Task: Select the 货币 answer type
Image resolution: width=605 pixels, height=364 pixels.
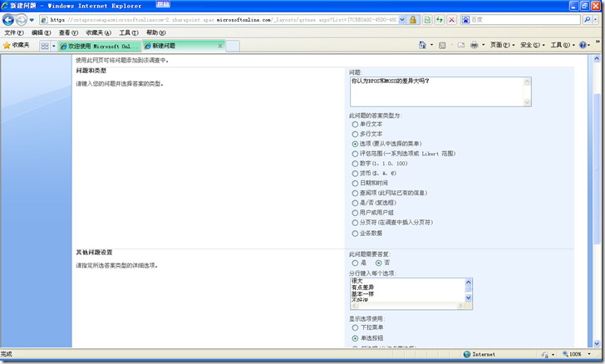Action: 355,174
